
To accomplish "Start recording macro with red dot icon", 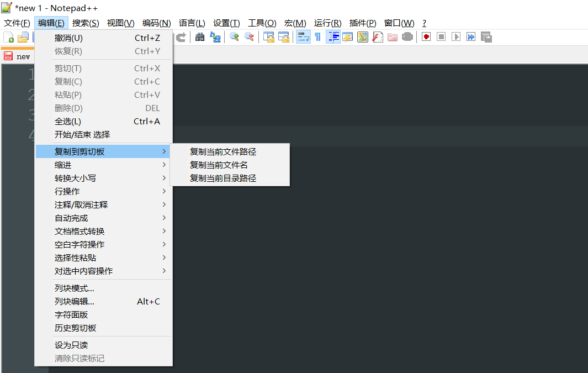I will pos(426,37).
